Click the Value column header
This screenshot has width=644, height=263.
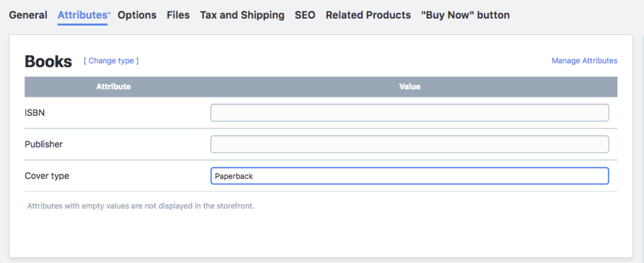point(410,87)
